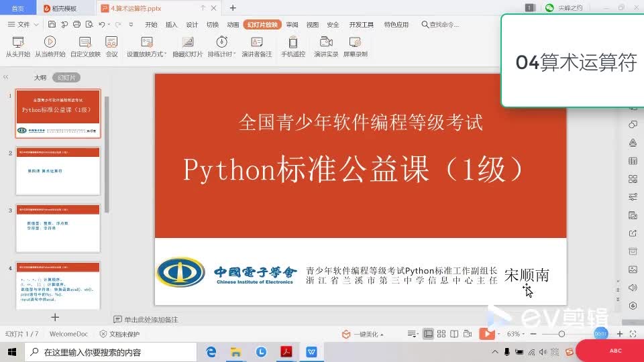Start presentation recording (演讲实录)

[326, 46]
